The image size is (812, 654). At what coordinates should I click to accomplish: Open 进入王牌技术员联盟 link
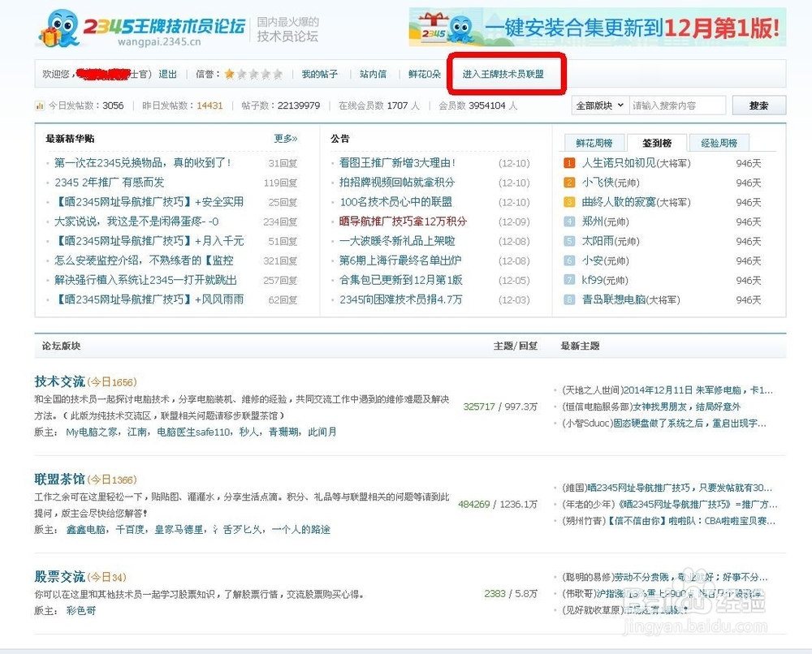click(x=503, y=74)
